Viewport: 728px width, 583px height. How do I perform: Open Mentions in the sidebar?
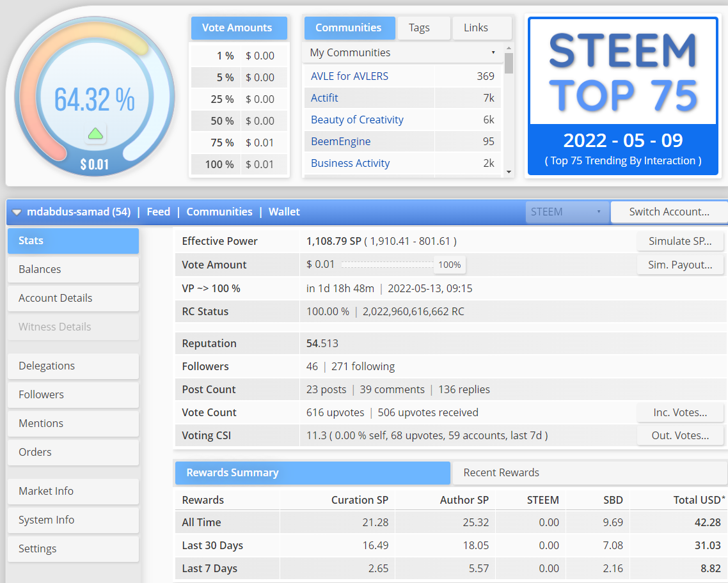74,423
